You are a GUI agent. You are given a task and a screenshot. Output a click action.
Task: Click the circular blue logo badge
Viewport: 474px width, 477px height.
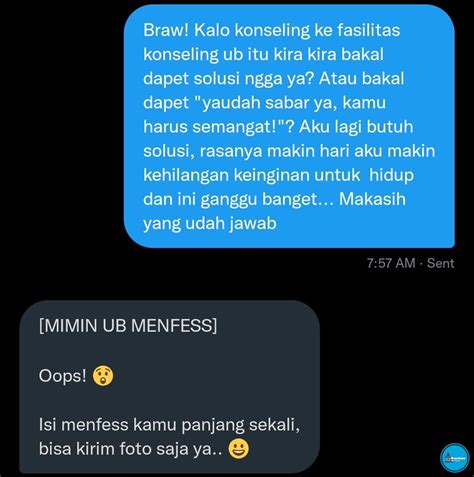pyautogui.click(x=454, y=458)
